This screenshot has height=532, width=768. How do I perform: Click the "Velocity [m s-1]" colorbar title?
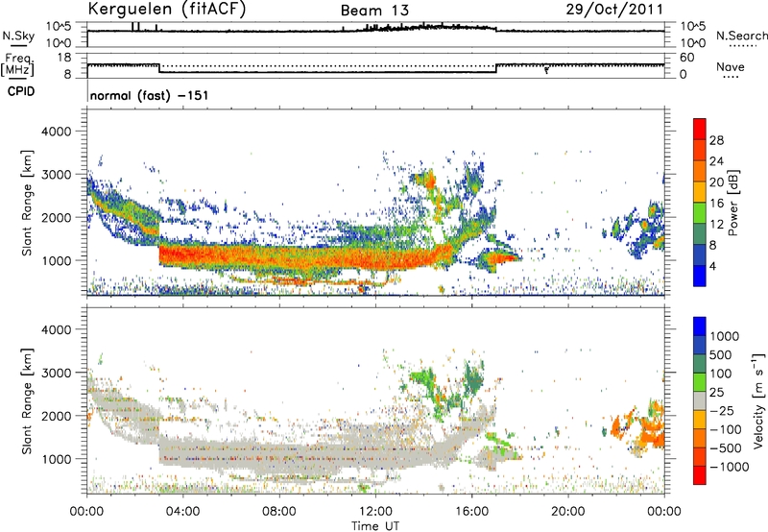[758, 400]
